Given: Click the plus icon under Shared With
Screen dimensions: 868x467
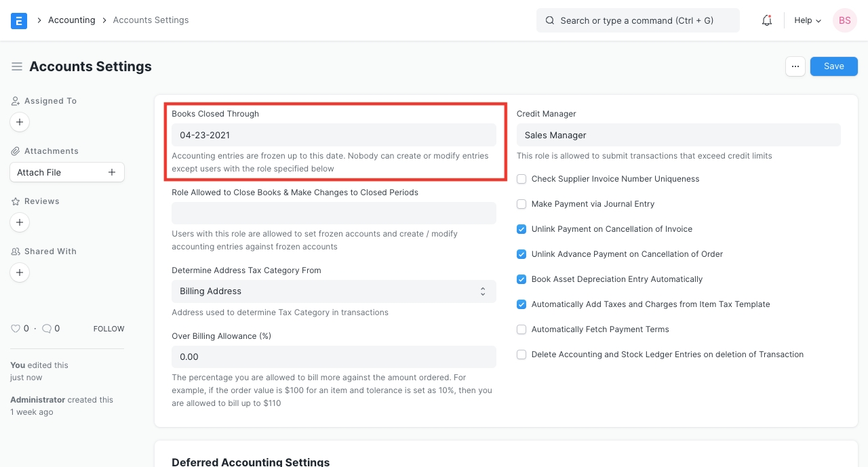Looking at the screenshot, I should pos(20,272).
